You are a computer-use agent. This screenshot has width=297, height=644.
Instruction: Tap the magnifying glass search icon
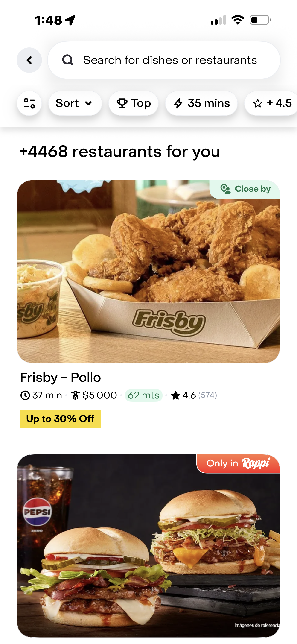[x=67, y=60]
